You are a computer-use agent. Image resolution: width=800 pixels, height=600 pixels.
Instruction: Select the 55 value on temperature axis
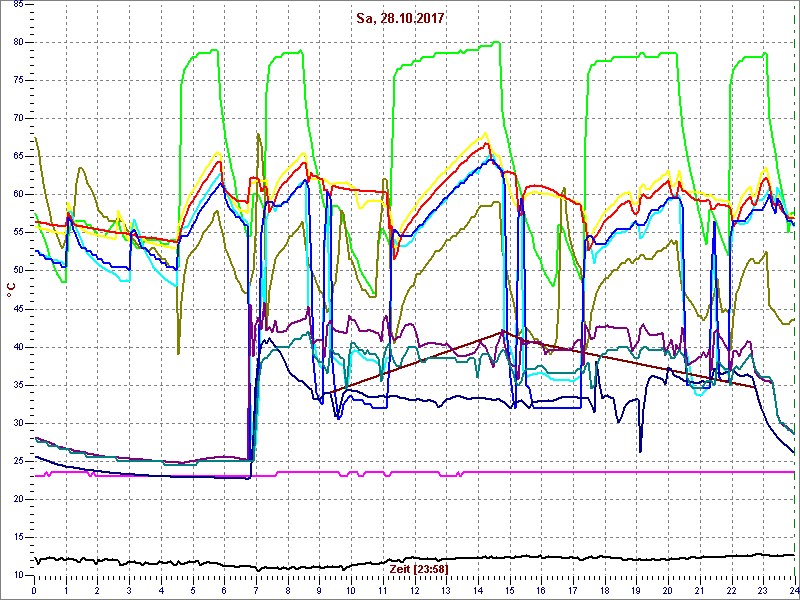click(16, 233)
